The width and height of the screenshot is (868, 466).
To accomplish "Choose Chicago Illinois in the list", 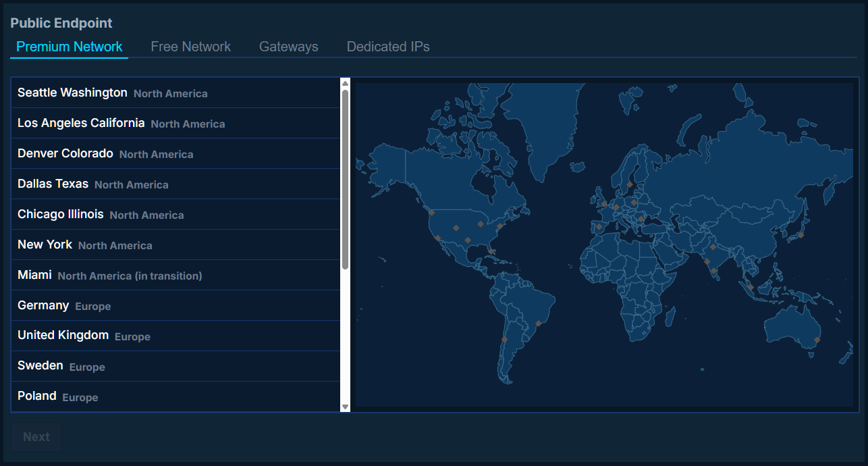I will (175, 214).
